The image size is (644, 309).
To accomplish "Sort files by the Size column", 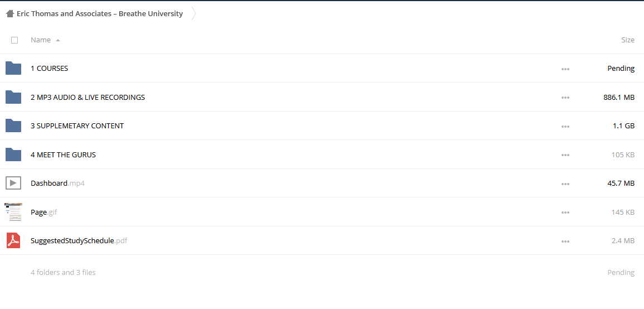I will point(628,40).
